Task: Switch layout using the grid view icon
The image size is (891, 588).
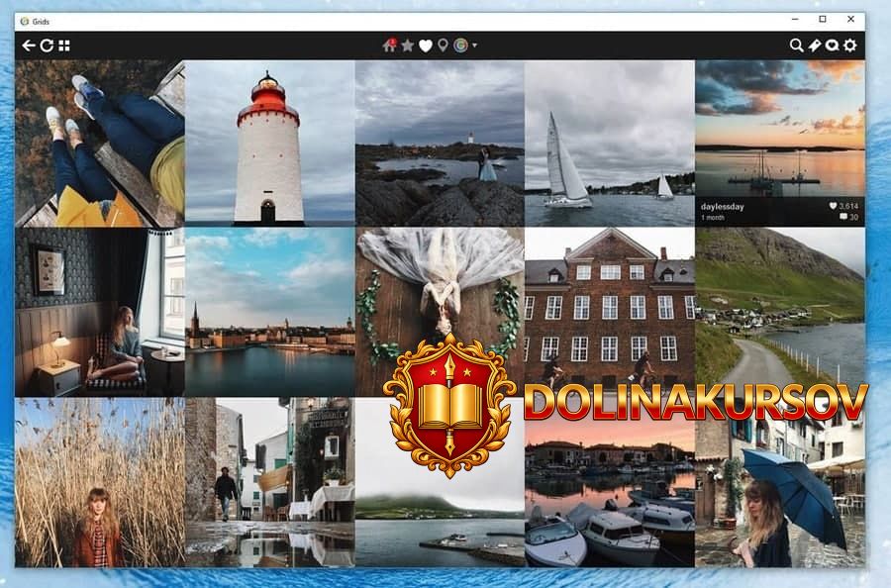Action: pos(64,46)
